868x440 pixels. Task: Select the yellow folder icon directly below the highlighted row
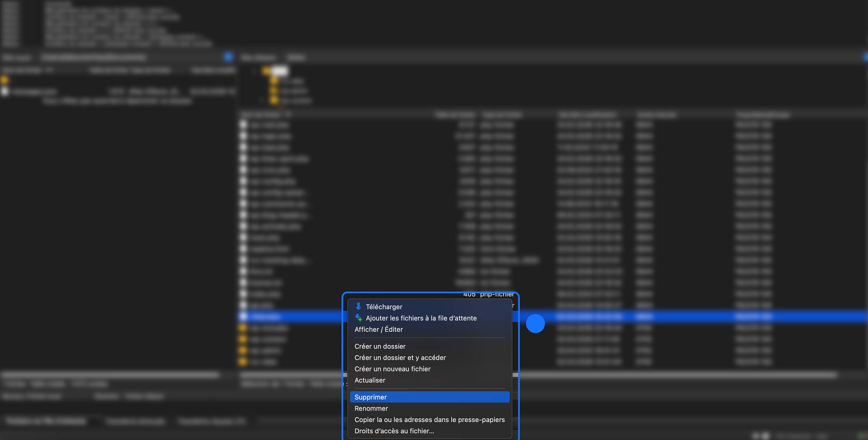[244, 328]
